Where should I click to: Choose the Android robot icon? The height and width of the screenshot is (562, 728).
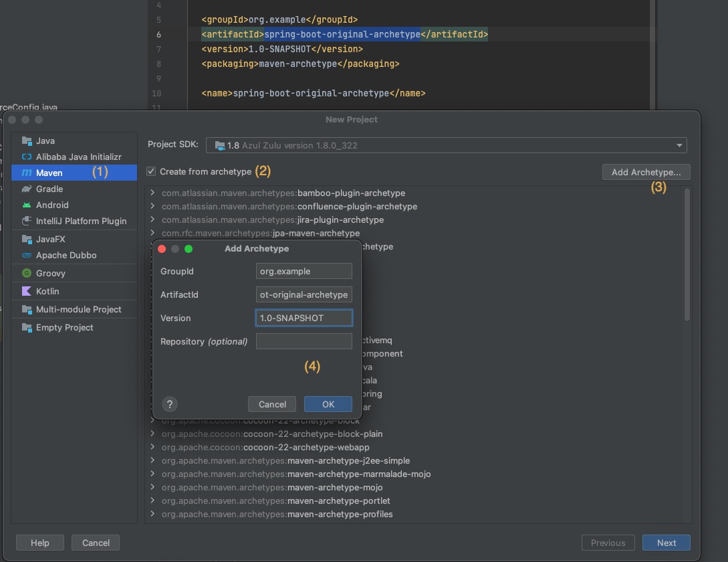point(27,205)
